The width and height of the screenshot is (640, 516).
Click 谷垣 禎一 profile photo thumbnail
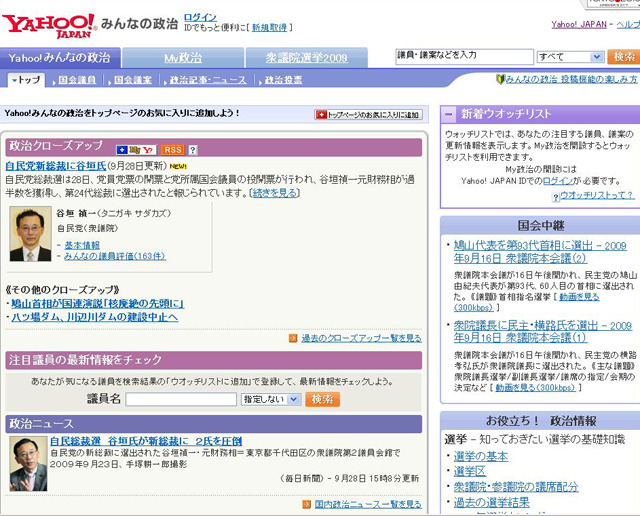(31, 234)
